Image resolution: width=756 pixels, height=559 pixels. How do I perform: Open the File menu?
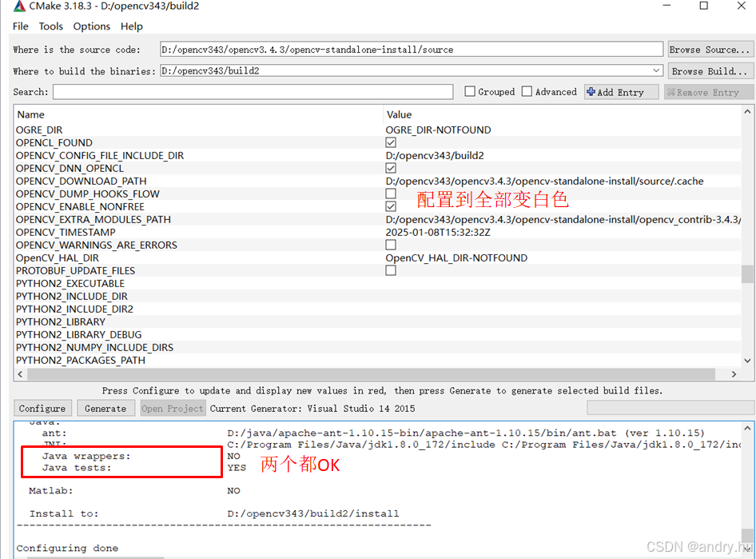click(20, 26)
